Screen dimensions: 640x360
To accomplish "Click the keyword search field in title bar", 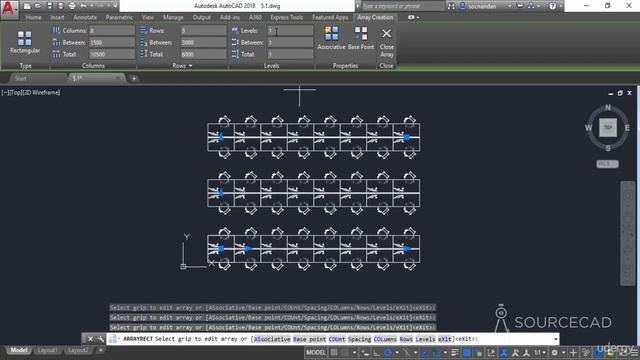I will pyautogui.click(x=402, y=6).
